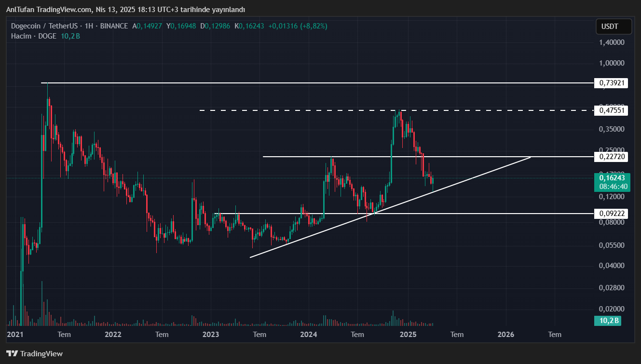The image size is (641, 364).
Task: Click the current price label 0,16243
Action: click(x=613, y=178)
